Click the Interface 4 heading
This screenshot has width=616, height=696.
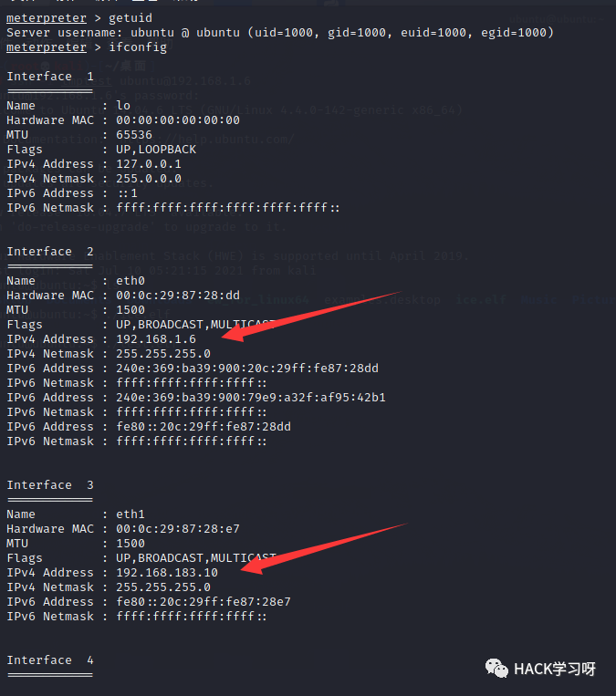pyautogui.click(x=50, y=660)
